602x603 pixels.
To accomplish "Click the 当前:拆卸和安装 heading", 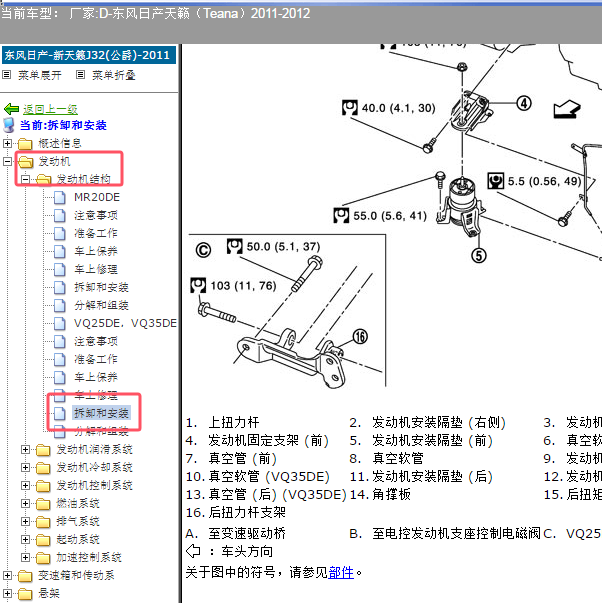I will click(63, 125).
